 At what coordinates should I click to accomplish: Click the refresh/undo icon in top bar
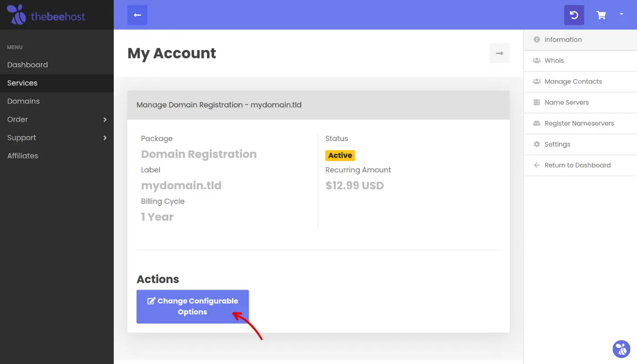click(574, 15)
